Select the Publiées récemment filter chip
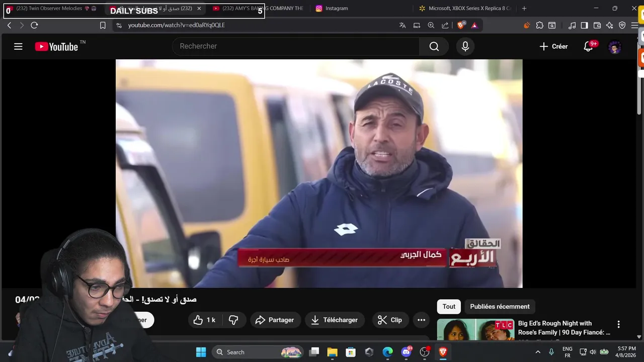Viewport: 644px width, 362px height. click(x=500, y=306)
